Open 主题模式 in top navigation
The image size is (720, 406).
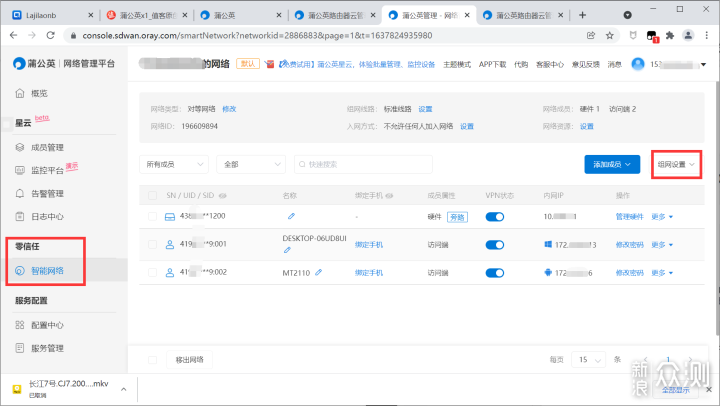tap(457, 64)
